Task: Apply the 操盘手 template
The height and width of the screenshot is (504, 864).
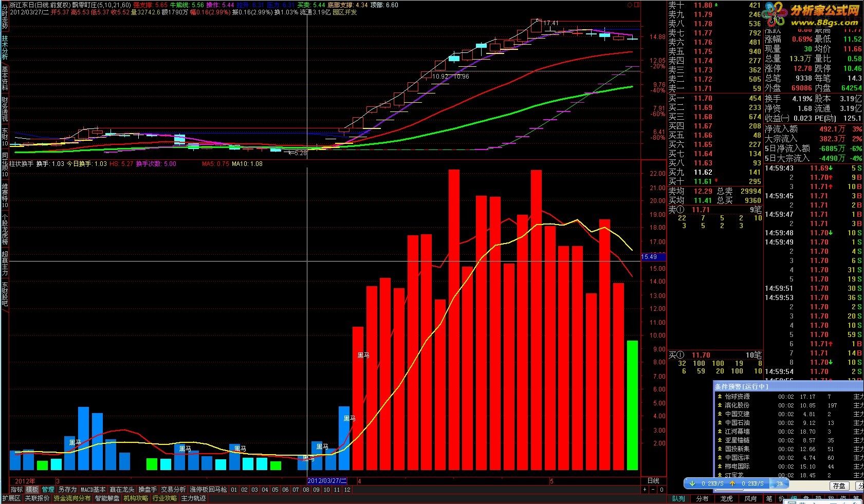Action: coord(148,490)
